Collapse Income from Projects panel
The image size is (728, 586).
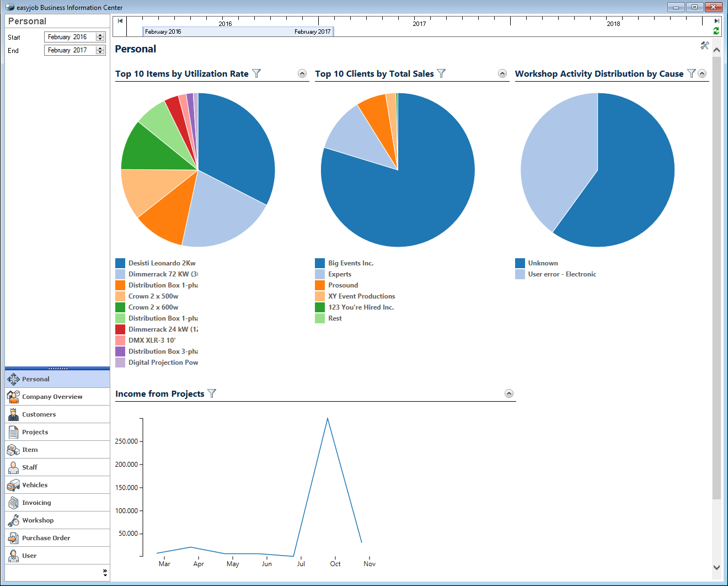pos(509,393)
